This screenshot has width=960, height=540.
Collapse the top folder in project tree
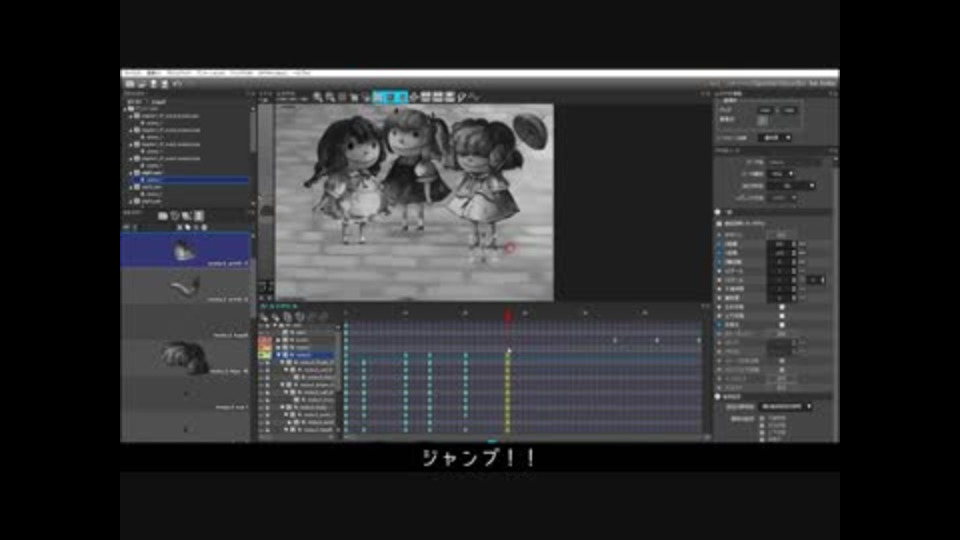126,108
